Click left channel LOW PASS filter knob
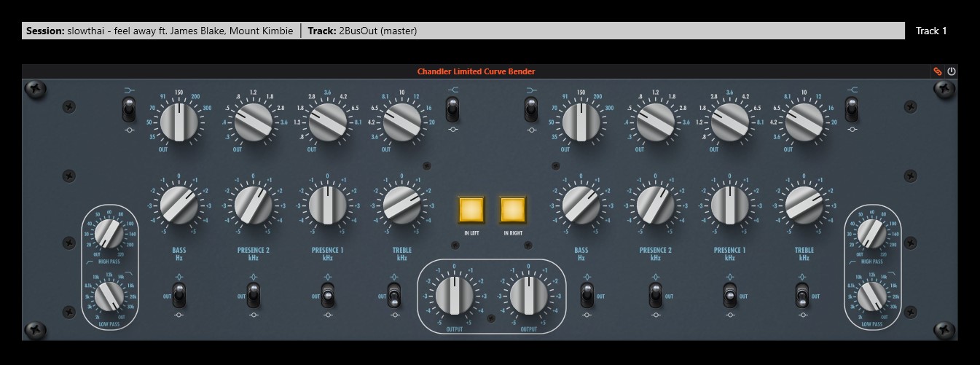Viewport: 980px width, 365px height. 111,296
